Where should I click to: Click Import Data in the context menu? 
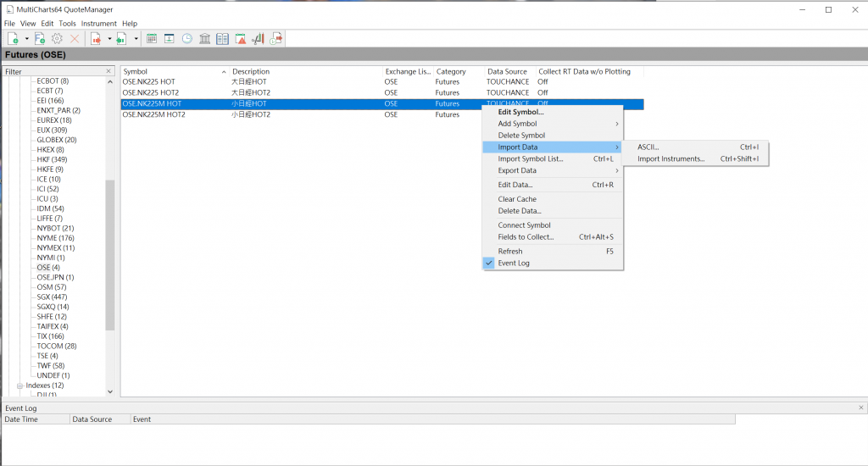click(553, 147)
